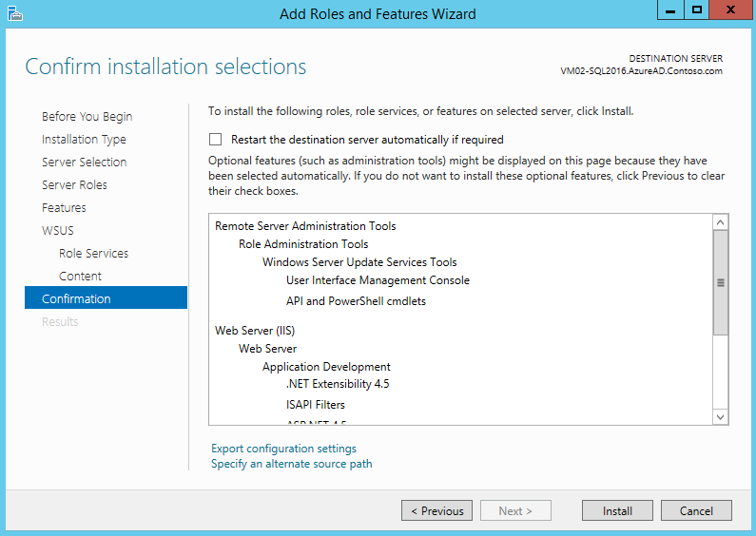Open Server Selection step
Image resolution: width=756 pixels, height=536 pixels.
(x=85, y=162)
